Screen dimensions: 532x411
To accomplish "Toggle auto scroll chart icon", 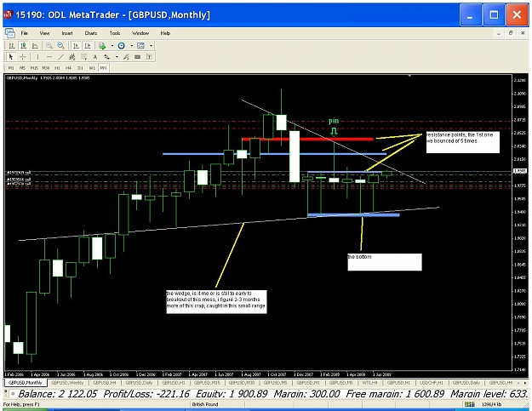I will [x=76, y=45].
